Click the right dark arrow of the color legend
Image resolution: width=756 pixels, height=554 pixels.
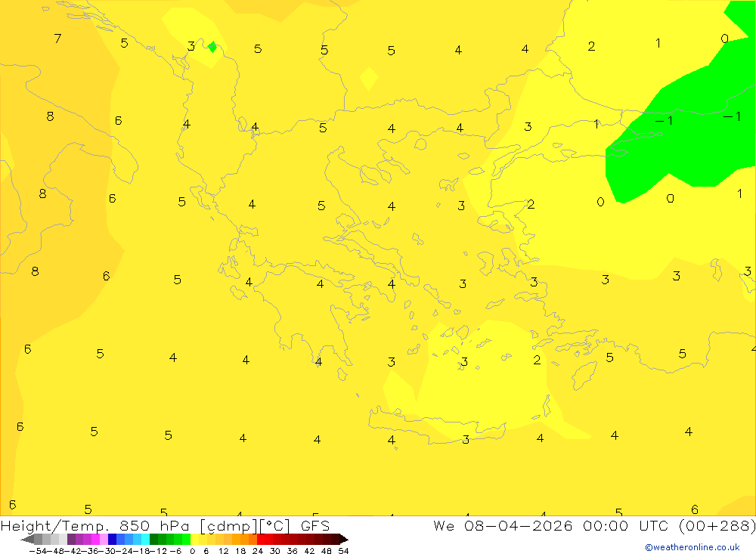[x=344, y=540]
